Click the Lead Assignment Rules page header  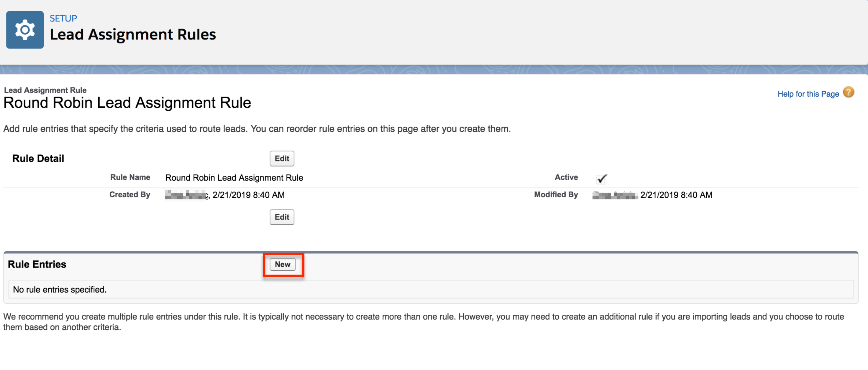[133, 34]
